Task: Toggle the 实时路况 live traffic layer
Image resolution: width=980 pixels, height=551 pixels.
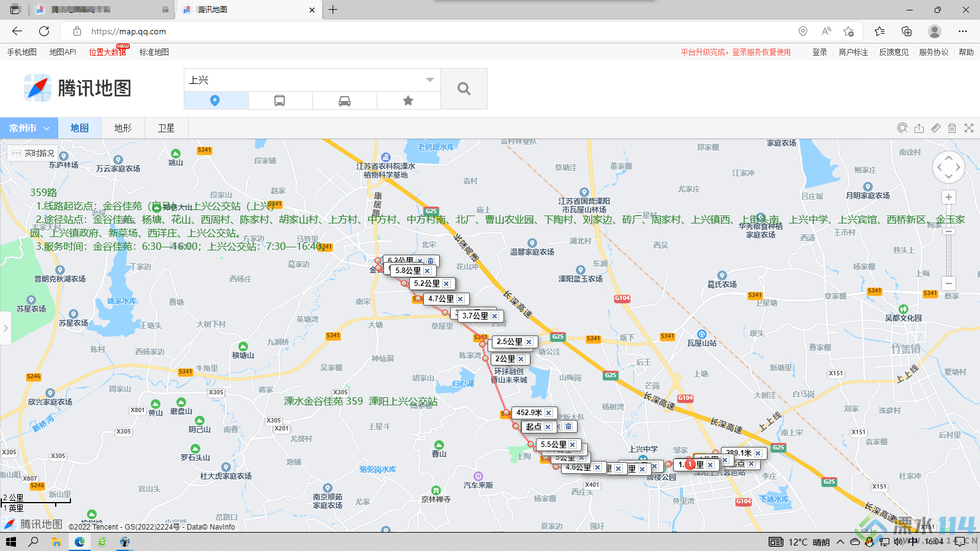Action: click(x=33, y=153)
